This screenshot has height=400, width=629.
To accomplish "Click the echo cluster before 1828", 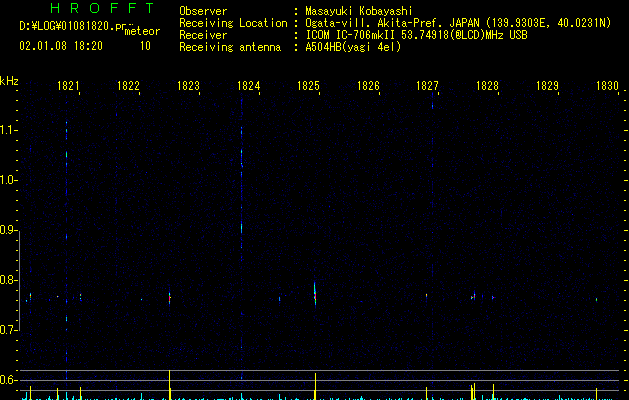I will click(473, 296).
